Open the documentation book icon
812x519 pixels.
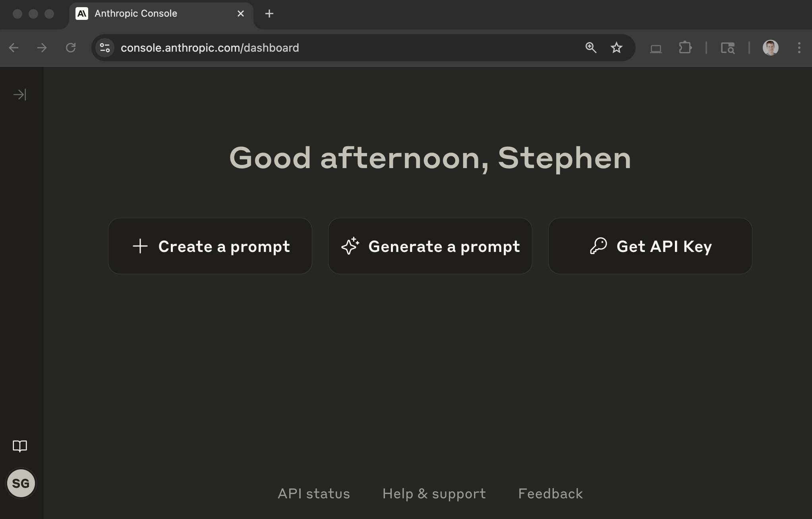point(20,446)
